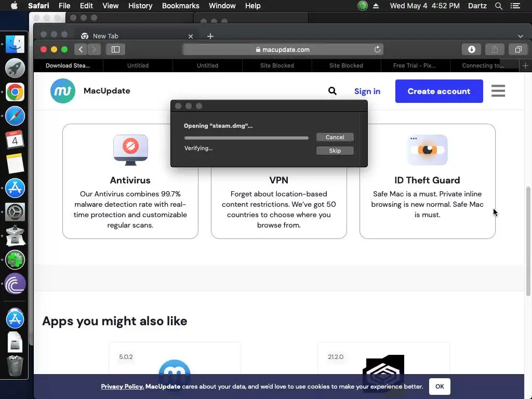The image size is (532, 399).
Task: Click the page vertical scrollbar
Action: pyautogui.click(x=528, y=241)
